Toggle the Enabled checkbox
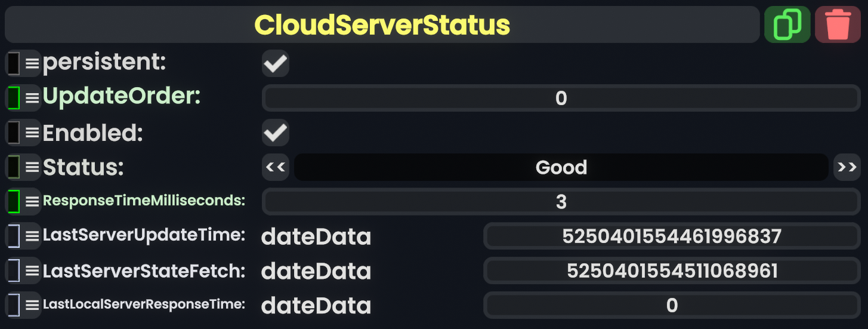Viewport: 868px width, 329px height. [x=276, y=133]
